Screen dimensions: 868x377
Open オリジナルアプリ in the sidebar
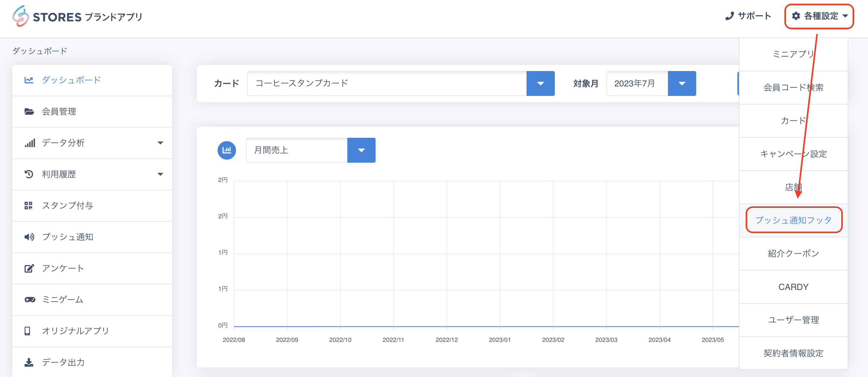[75, 331]
